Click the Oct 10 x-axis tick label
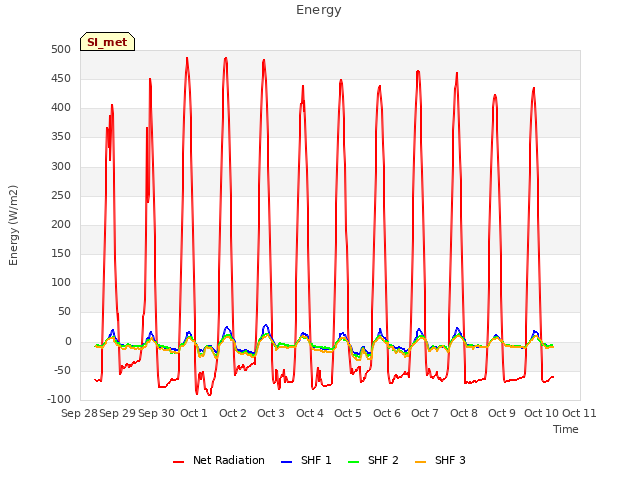Screen dimensions: 640x480 (541, 413)
